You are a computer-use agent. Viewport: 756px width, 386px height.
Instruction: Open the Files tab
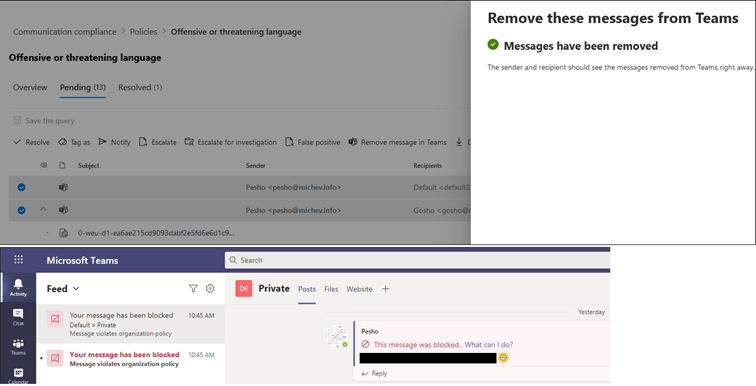331,289
